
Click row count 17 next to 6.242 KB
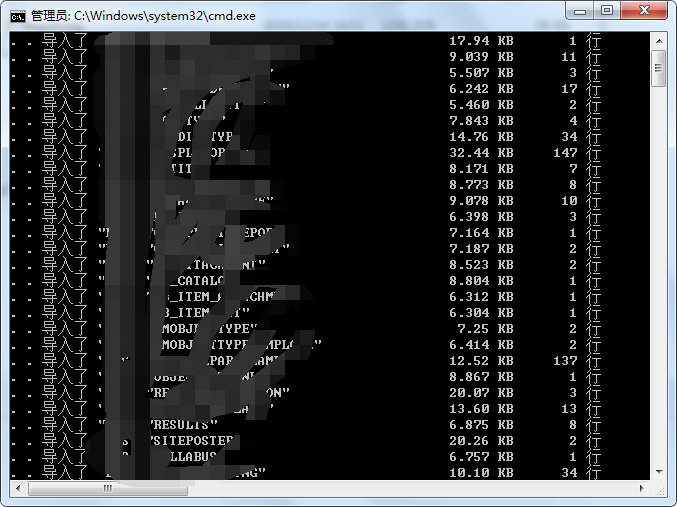click(x=569, y=89)
